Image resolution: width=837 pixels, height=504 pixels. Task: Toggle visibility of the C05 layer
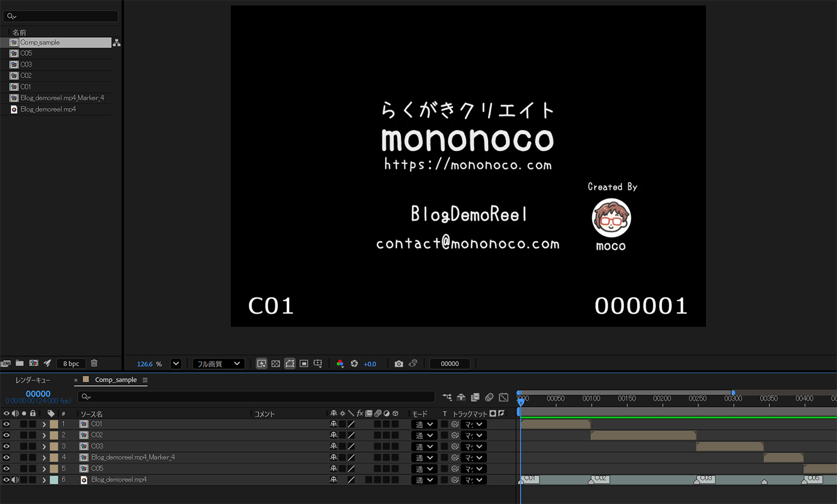tap(6, 469)
